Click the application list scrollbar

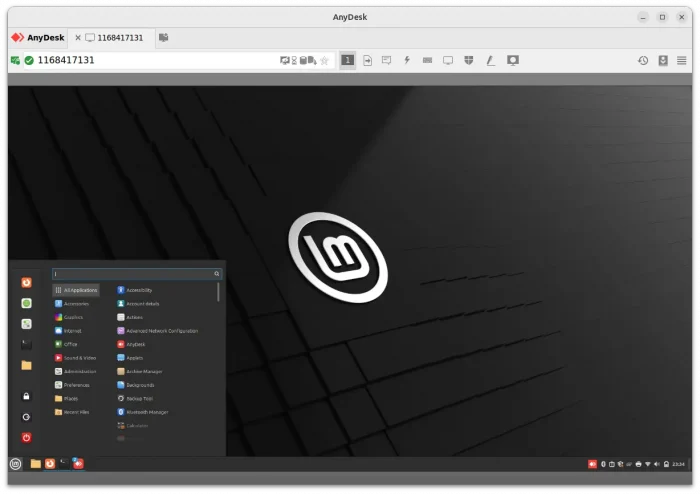click(218, 292)
